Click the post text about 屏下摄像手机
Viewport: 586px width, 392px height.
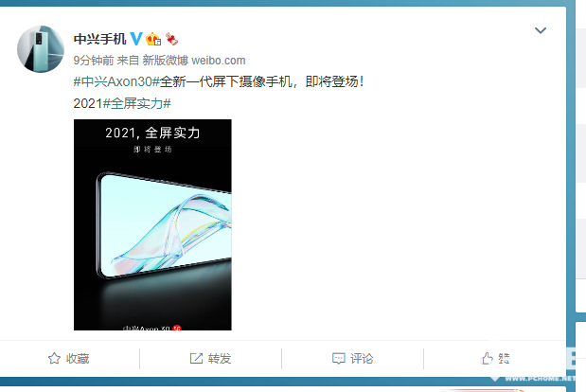[x=262, y=81]
